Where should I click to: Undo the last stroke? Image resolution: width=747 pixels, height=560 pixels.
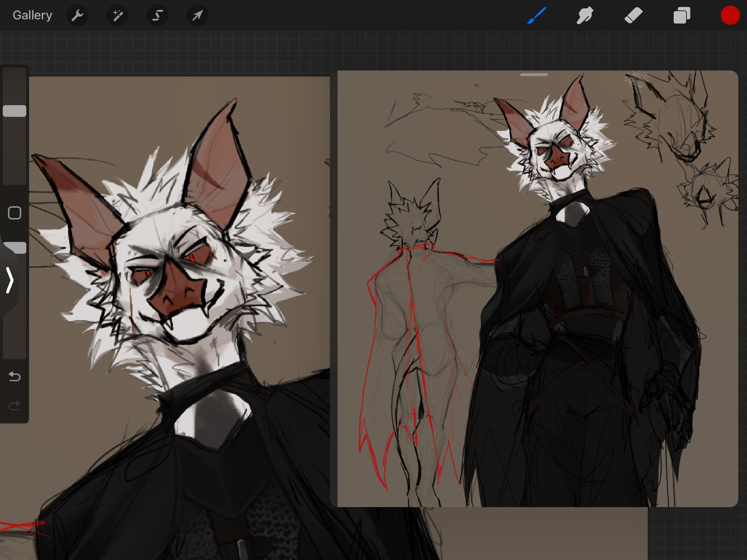[x=15, y=376]
